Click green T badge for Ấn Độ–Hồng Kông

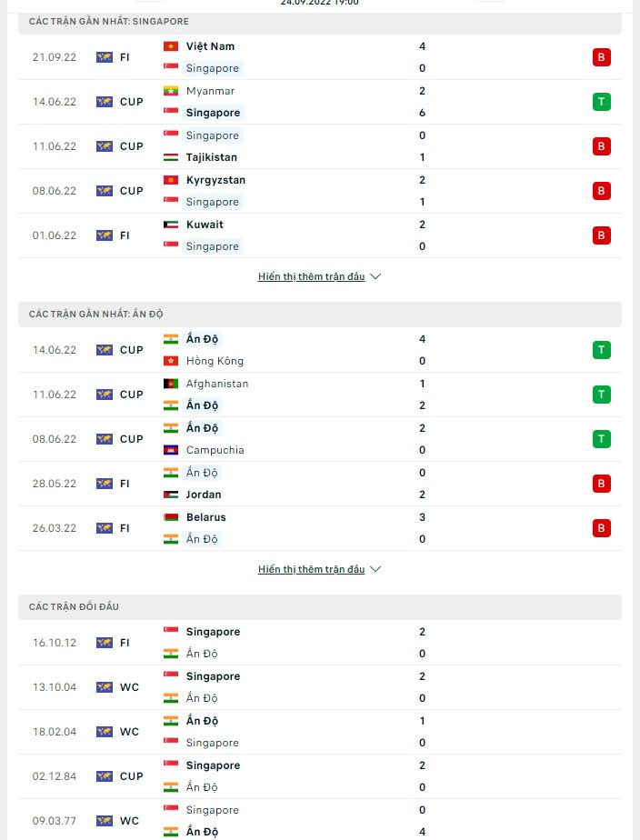coord(601,350)
